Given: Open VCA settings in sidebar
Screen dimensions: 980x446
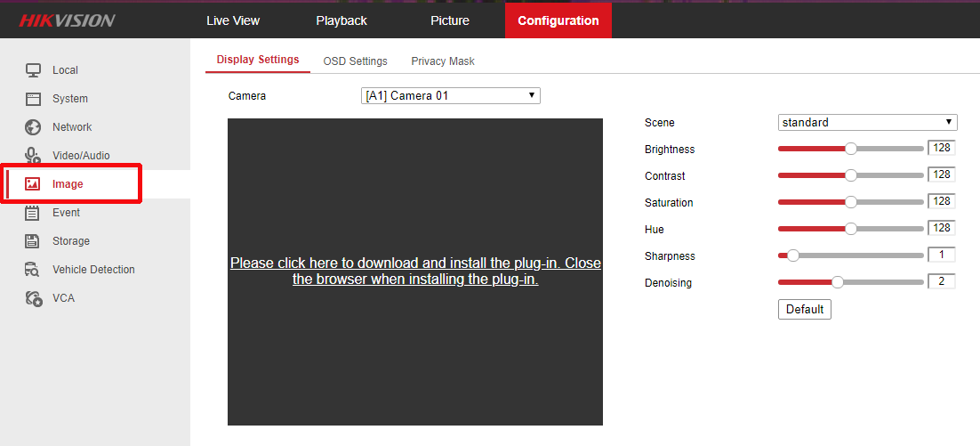Looking at the screenshot, I should click(64, 298).
